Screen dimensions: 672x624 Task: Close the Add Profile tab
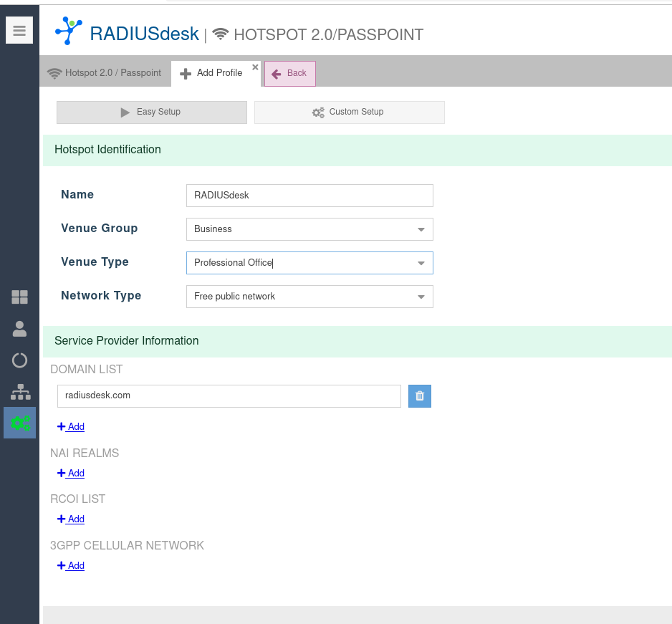pyautogui.click(x=255, y=67)
